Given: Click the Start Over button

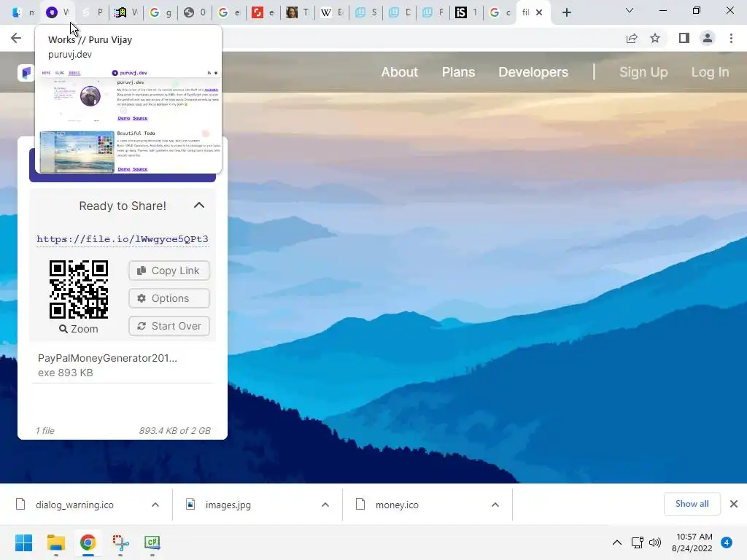Looking at the screenshot, I should coord(169,326).
